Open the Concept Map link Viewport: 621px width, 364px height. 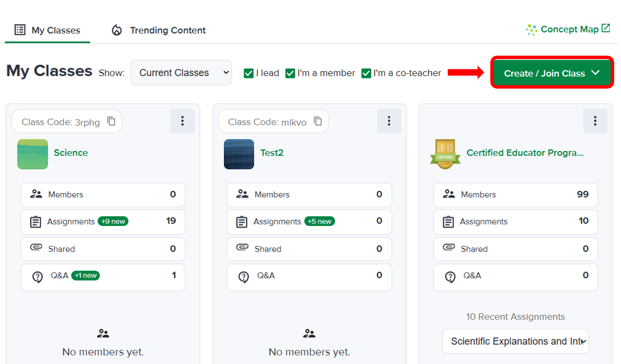pyautogui.click(x=569, y=30)
